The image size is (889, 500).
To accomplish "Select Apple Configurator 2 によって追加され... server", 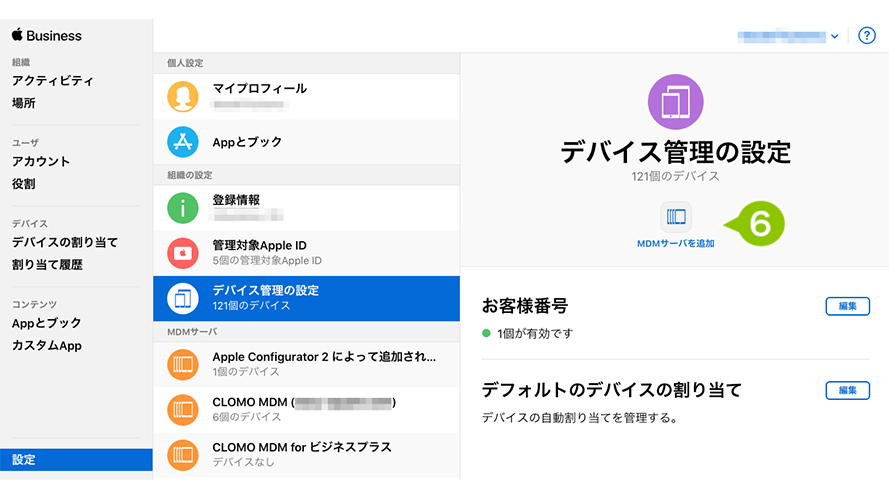I will pyautogui.click(x=306, y=364).
